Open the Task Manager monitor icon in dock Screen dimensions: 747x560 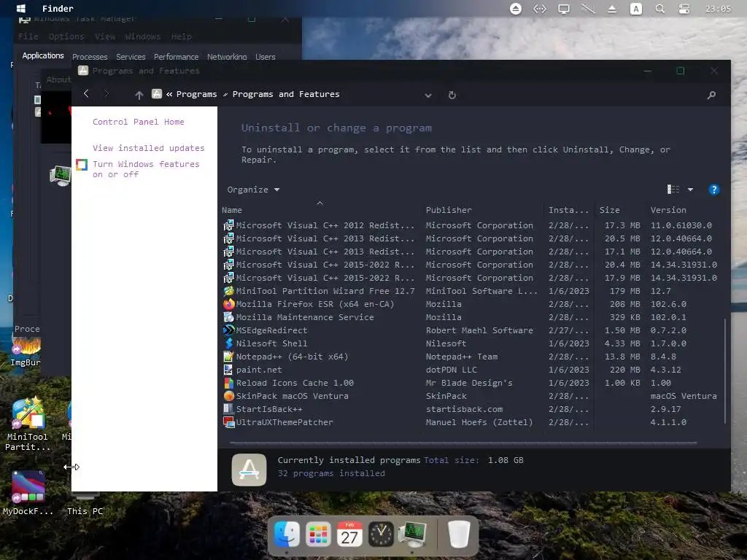(x=413, y=534)
